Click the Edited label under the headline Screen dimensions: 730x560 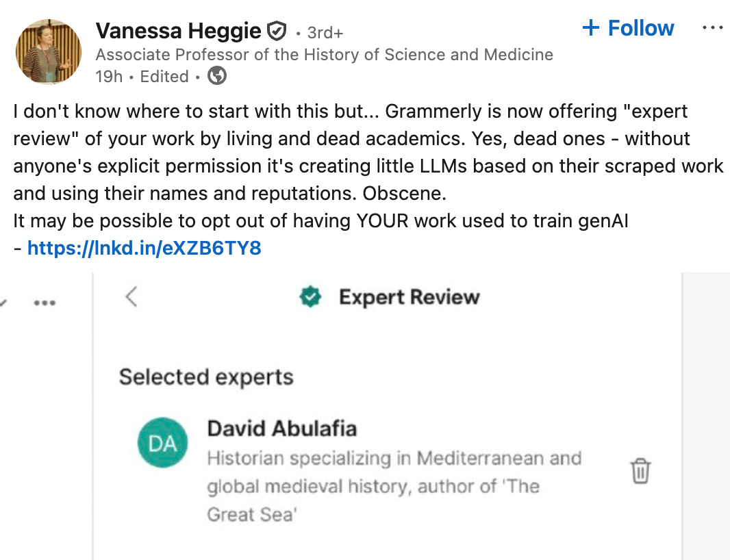[x=164, y=77]
